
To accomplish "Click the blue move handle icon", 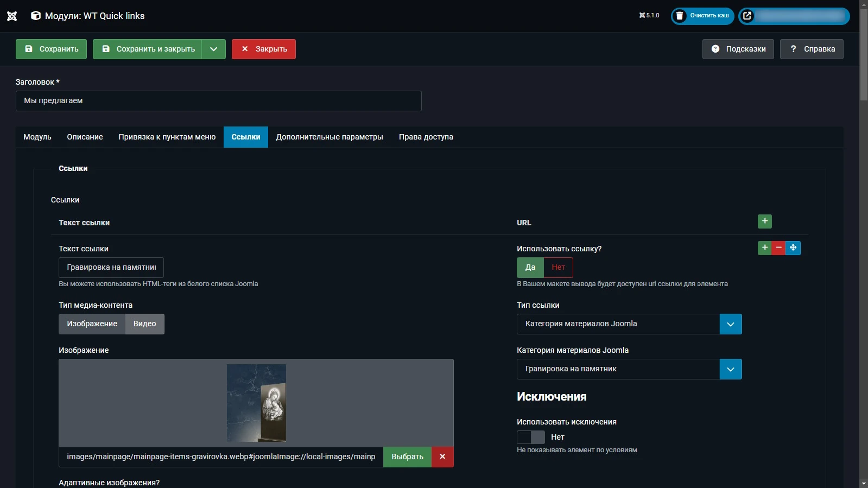I will (x=793, y=248).
